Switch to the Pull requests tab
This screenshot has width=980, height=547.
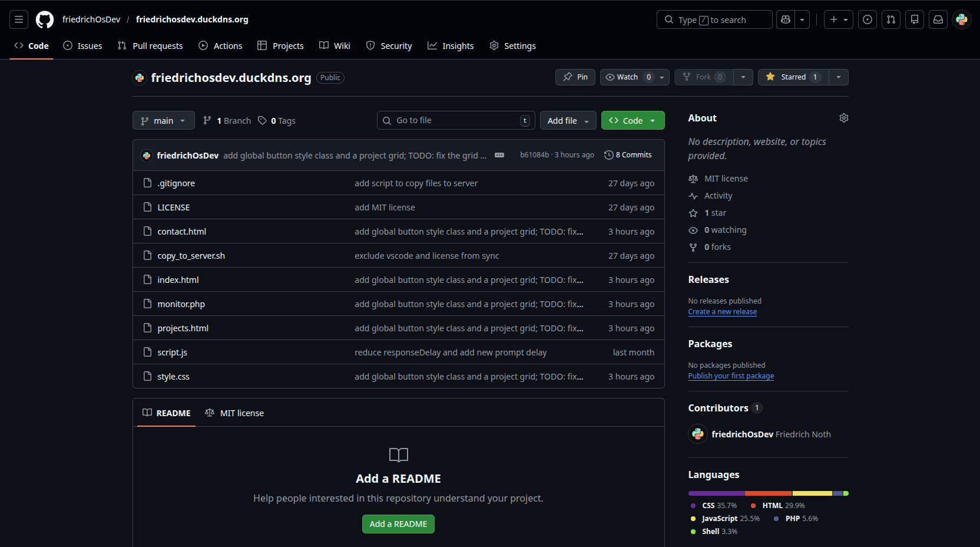150,46
